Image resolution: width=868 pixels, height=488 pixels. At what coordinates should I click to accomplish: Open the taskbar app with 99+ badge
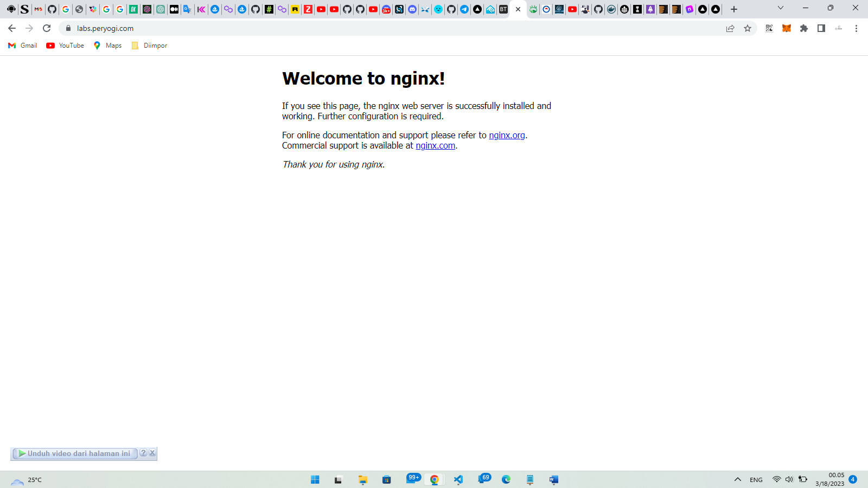pos(412,479)
